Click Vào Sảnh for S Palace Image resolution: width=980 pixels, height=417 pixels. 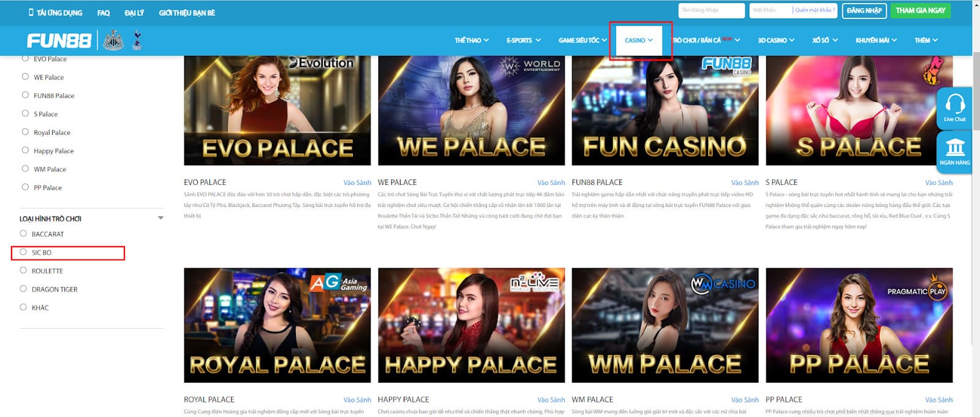[x=939, y=182]
